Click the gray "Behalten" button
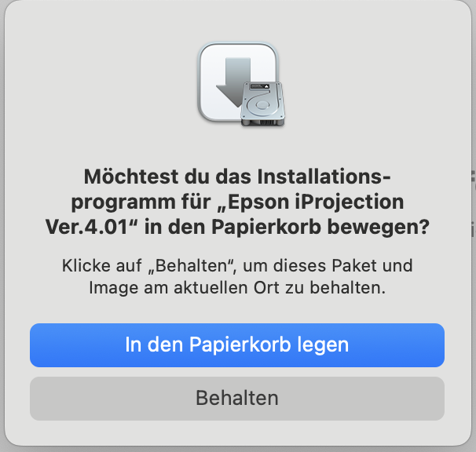 237,399
